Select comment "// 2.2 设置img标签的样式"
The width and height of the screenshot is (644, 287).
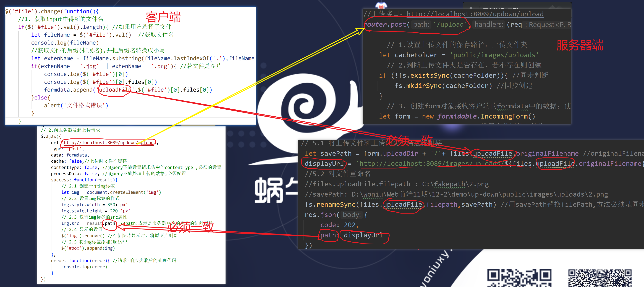pyautogui.click(x=90, y=198)
